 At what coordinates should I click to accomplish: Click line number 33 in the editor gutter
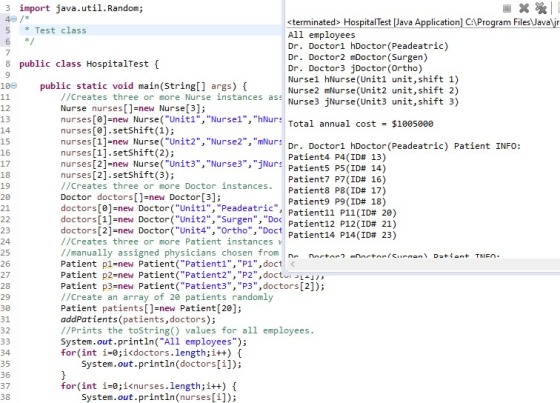pyautogui.click(x=5, y=342)
